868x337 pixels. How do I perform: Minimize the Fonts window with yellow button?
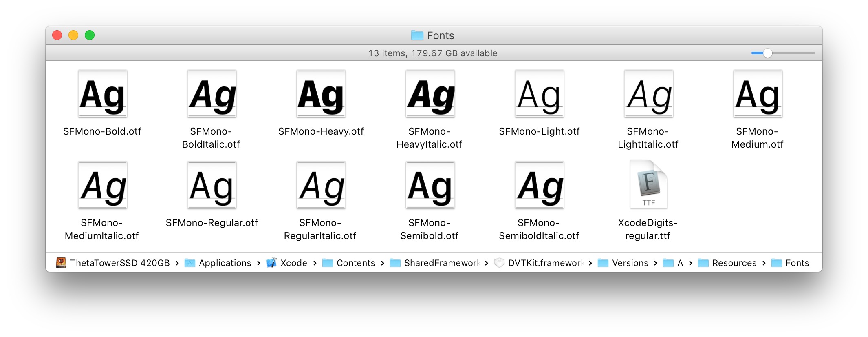73,35
